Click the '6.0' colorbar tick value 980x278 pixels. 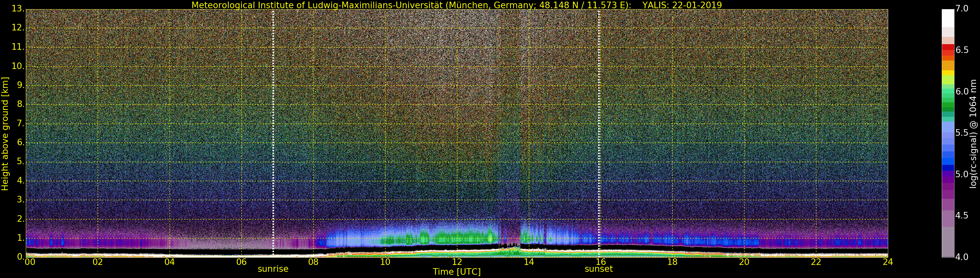pyautogui.click(x=962, y=91)
